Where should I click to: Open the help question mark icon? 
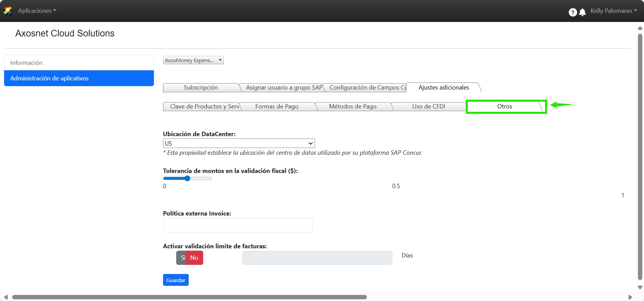pos(572,12)
